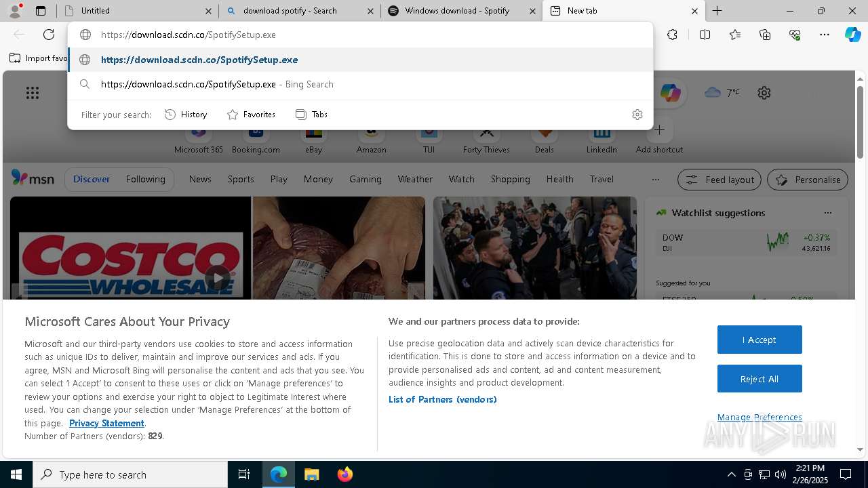Open the Weather category
Screen dimensions: 868x488
pyautogui.click(x=415, y=179)
